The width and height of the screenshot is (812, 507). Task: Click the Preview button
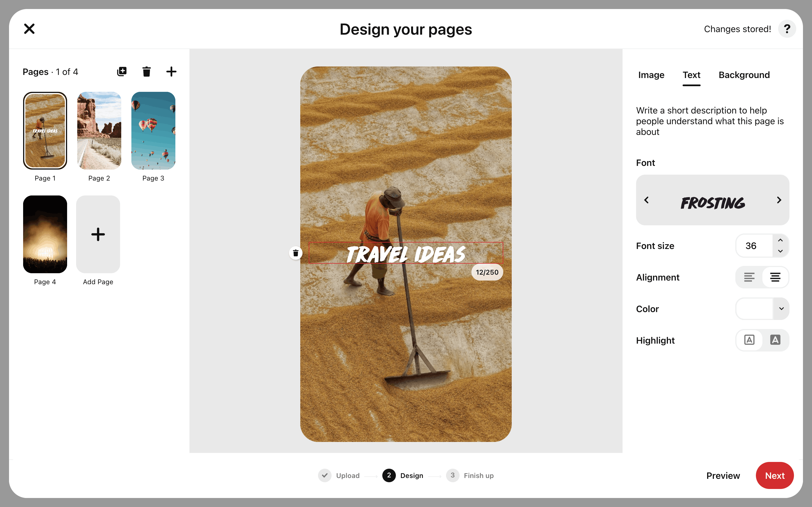click(723, 475)
